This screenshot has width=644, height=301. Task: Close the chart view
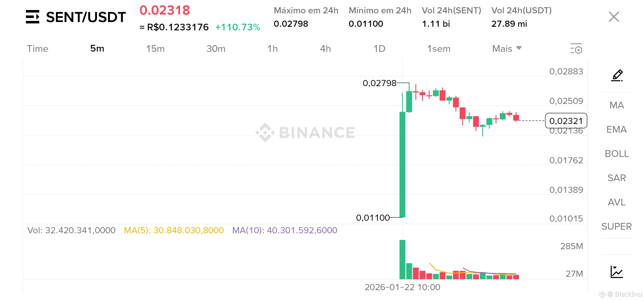click(x=614, y=17)
